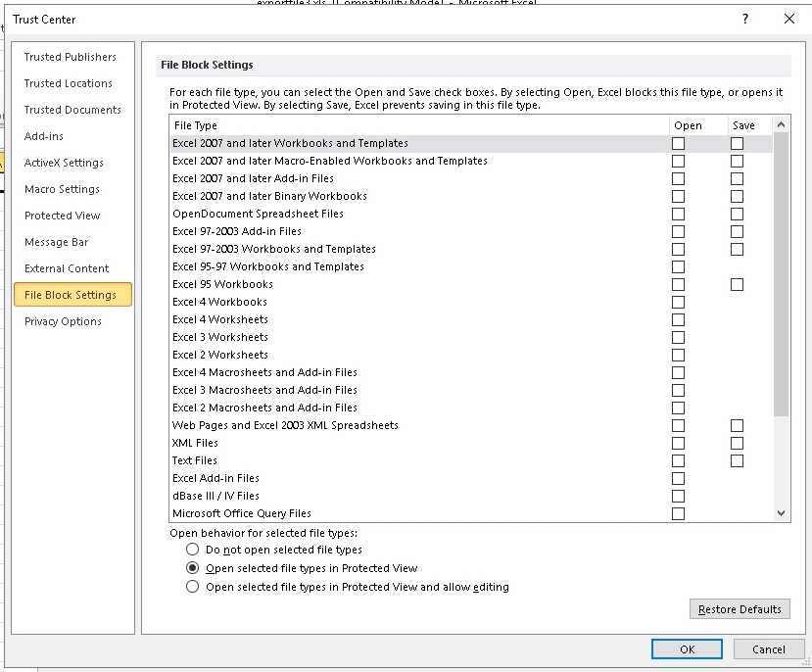Check Open for Excel 4 Workbooks
Image resolution: width=812 pixels, height=672 pixels.
pyautogui.click(x=678, y=302)
